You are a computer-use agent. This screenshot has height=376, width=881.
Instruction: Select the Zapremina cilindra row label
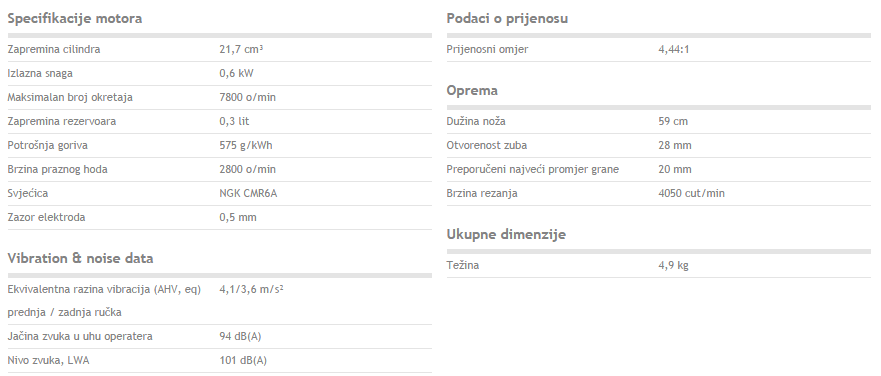(x=54, y=49)
